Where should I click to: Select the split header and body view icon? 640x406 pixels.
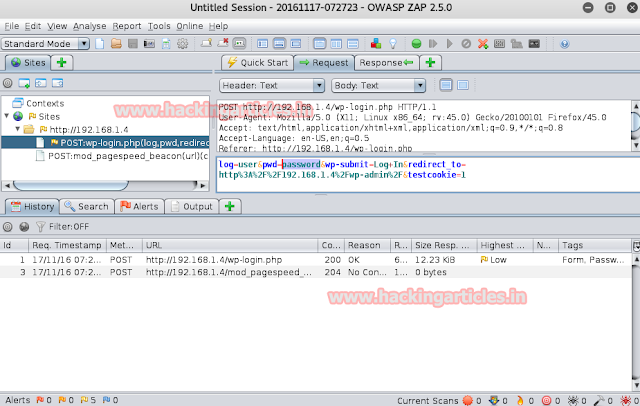[x=463, y=85]
